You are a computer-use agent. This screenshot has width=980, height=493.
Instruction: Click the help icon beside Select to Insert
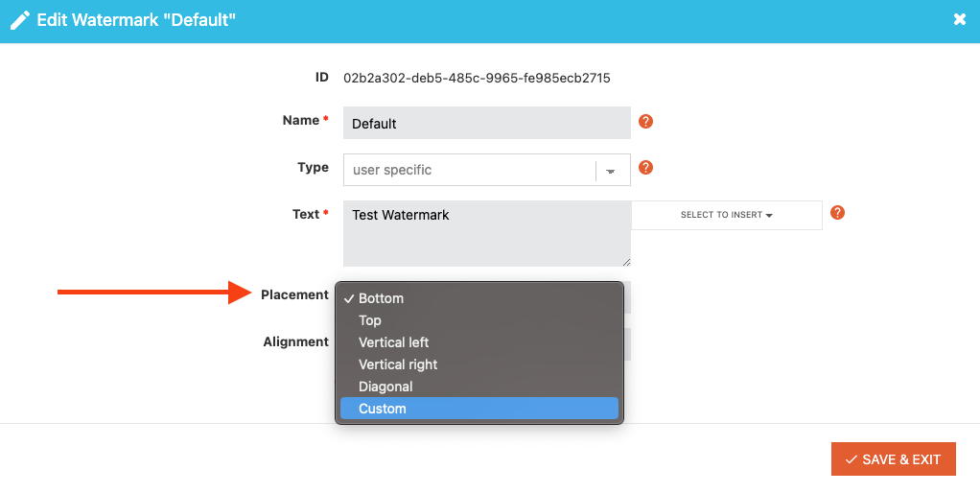pos(837,212)
